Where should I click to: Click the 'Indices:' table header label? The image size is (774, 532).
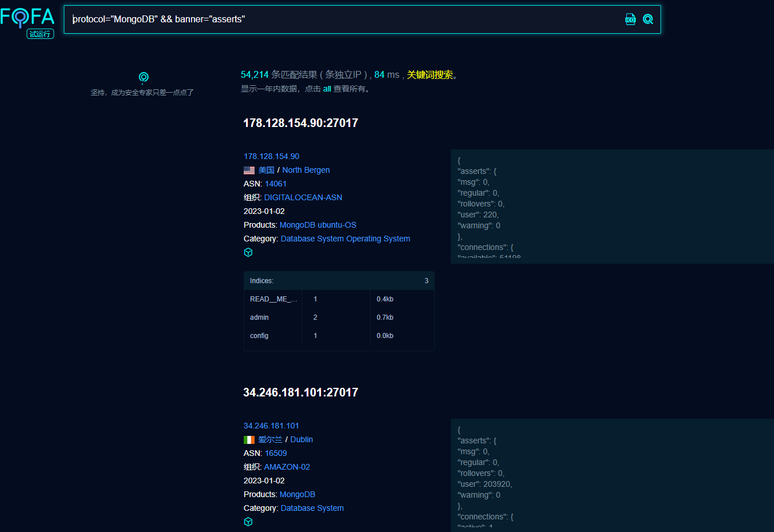pos(262,281)
